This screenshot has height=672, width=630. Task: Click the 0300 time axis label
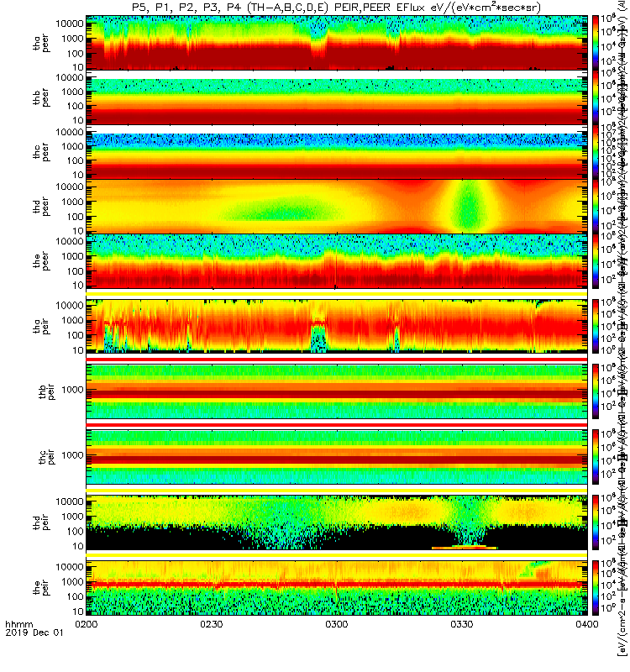click(x=337, y=624)
